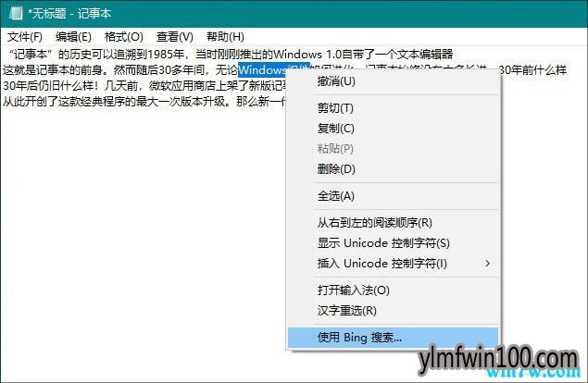The height and width of the screenshot is (383, 588).
Task: Select 删除(D) from context menu
Action: tap(393, 169)
